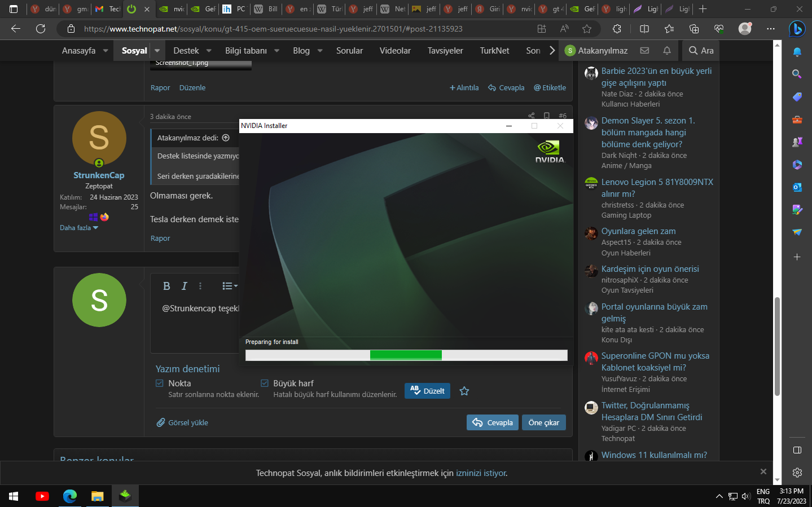Open the inbox envelope icon

tap(644, 50)
